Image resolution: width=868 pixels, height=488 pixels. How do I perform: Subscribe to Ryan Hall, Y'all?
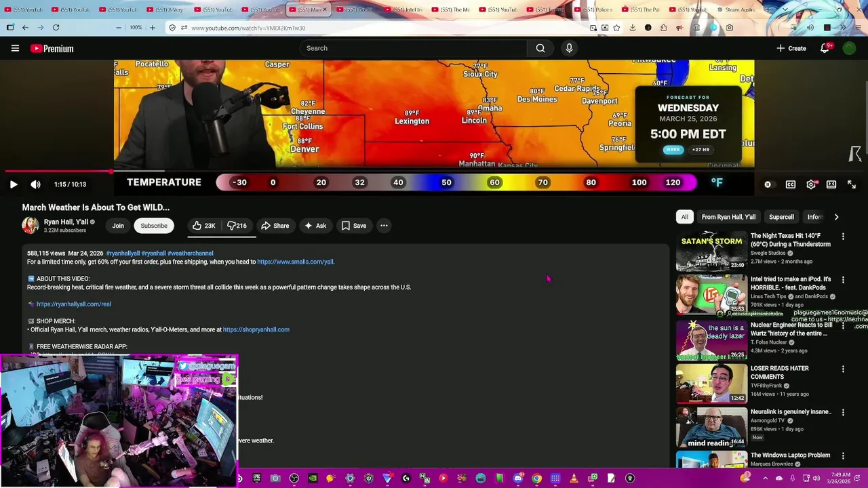click(154, 226)
